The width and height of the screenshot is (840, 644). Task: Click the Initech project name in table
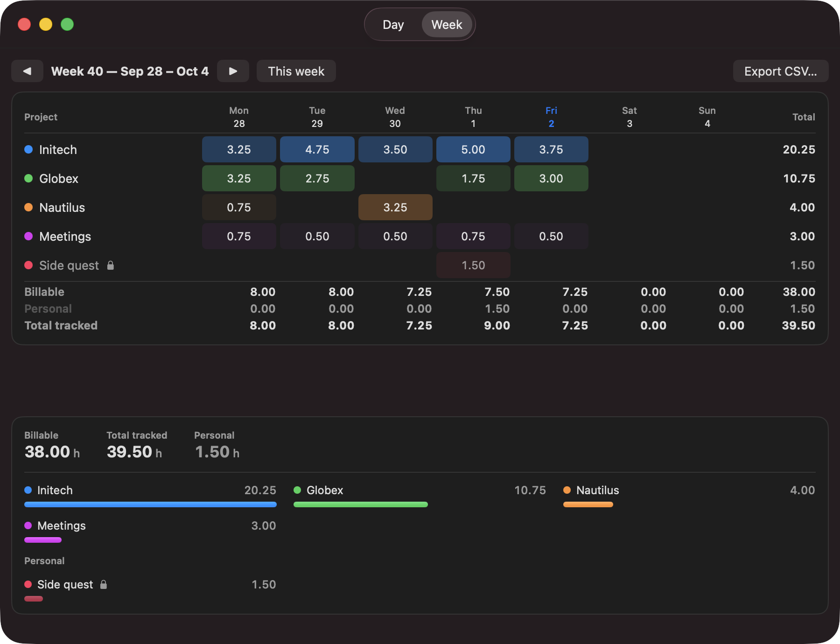tap(58, 149)
